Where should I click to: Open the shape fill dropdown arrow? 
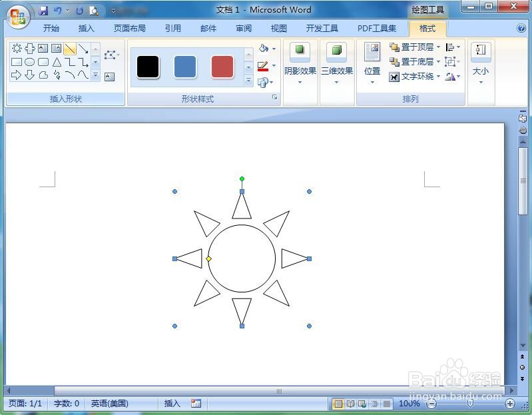click(x=274, y=49)
